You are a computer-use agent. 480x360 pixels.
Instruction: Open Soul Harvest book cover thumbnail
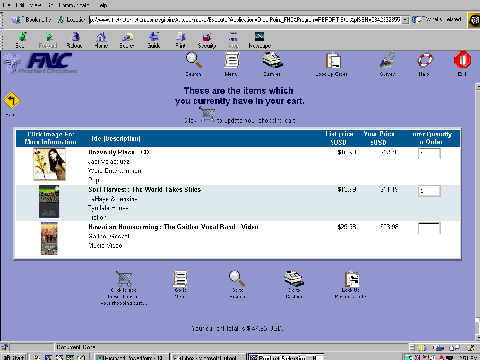(x=49, y=202)
